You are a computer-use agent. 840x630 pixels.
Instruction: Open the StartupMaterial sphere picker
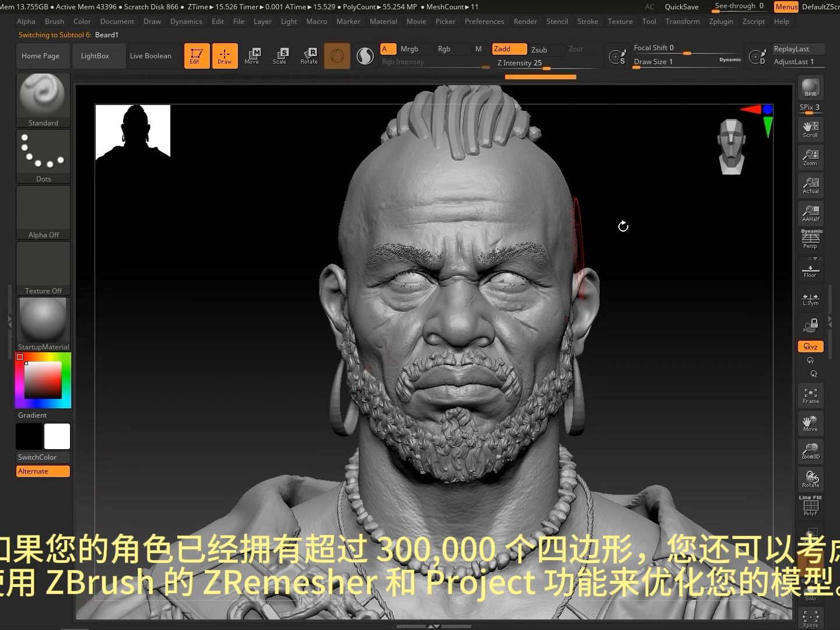click(x=43, y=324)
